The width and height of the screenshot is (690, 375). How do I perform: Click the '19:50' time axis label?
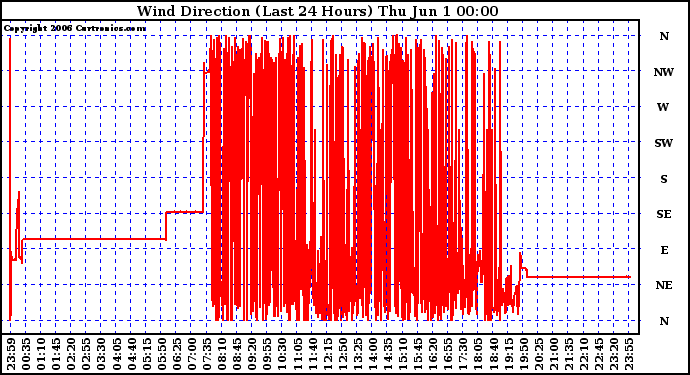tap(523, 354)
